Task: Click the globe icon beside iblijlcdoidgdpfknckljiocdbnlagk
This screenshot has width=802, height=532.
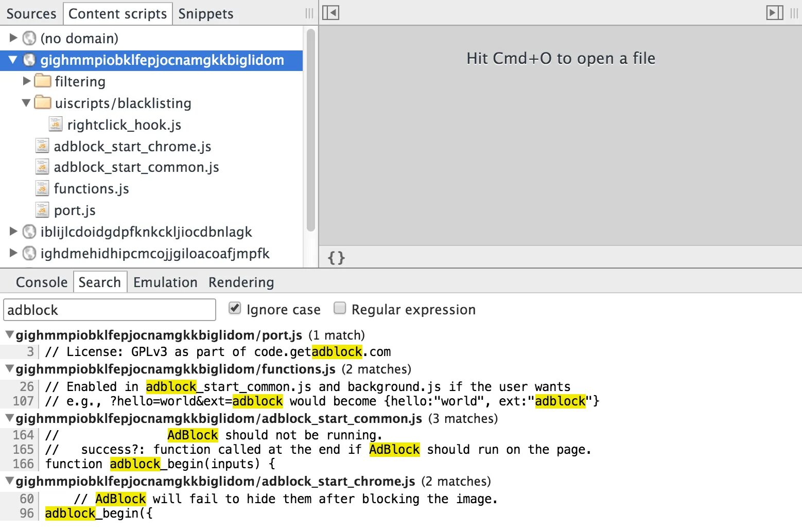Action: (x=30, y=232)
